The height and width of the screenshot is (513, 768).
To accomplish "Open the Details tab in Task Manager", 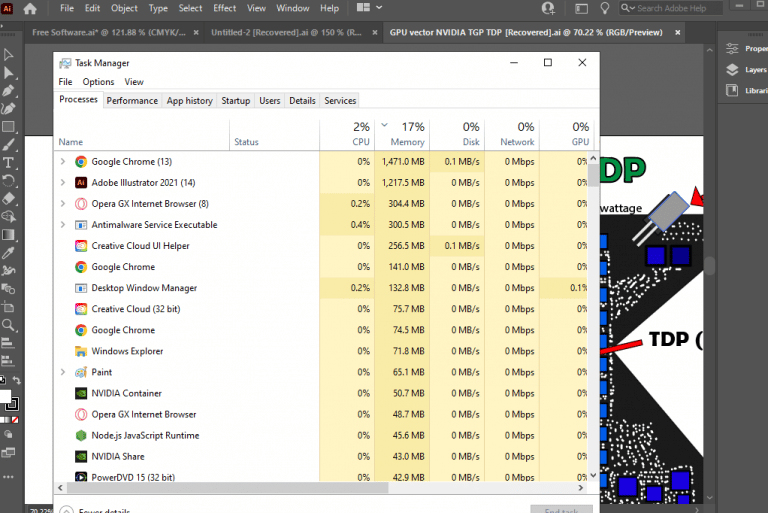I will (302, 100).
